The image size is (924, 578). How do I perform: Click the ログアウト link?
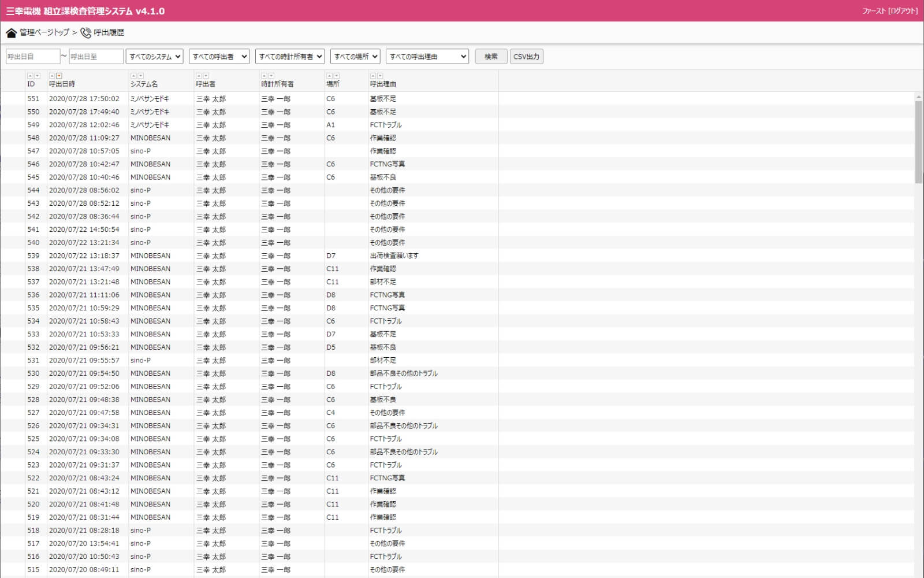(x=903, y=11)
